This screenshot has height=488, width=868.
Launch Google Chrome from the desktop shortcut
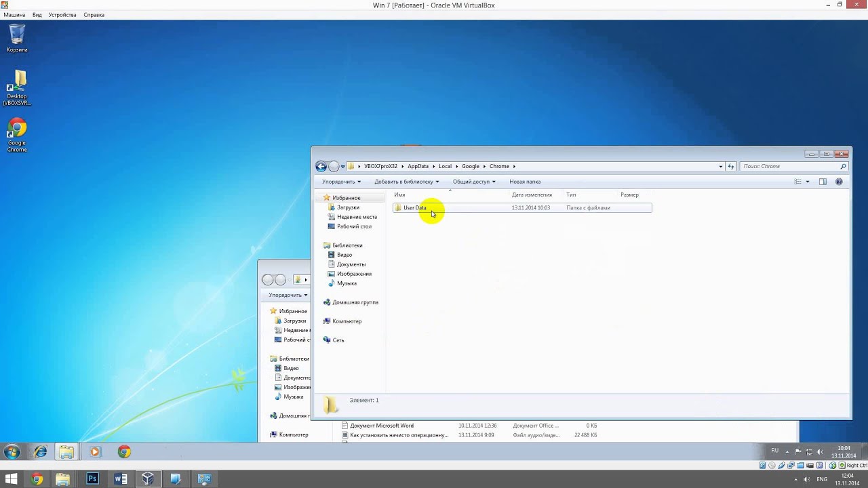[17, 135]
